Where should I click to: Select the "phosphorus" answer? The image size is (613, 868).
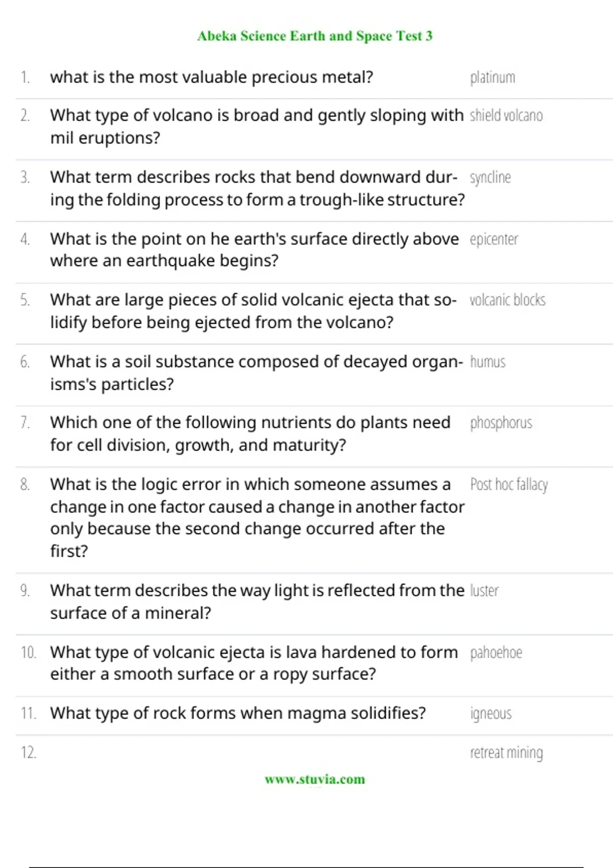coord(501,423)
